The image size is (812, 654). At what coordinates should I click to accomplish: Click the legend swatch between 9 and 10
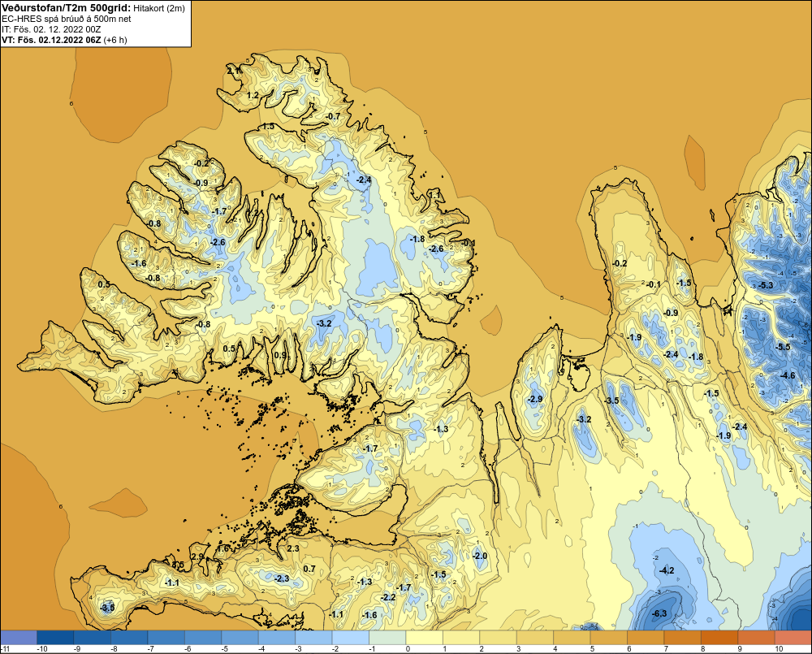pyautogui.click(x=757, y=637)
